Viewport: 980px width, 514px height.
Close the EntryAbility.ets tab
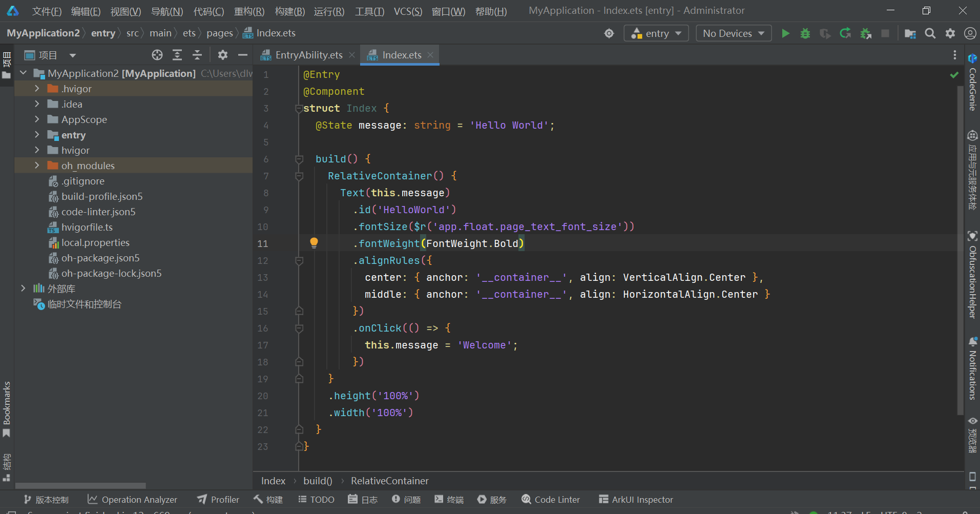(x=352, y=55)
